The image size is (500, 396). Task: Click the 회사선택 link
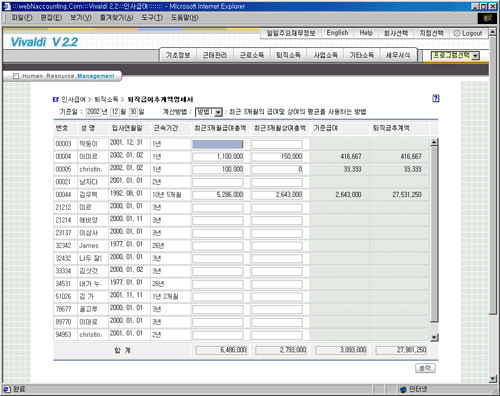pyautogui.click(x=396, y=33)
